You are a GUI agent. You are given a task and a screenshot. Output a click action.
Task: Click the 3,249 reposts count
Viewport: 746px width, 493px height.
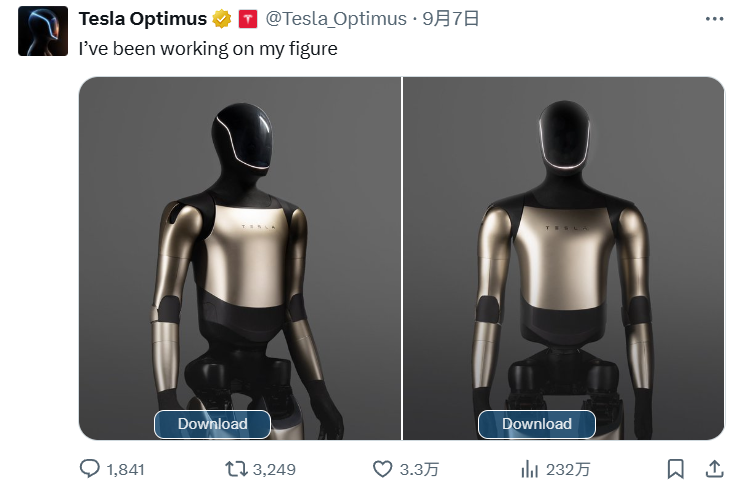click(274, 469)
